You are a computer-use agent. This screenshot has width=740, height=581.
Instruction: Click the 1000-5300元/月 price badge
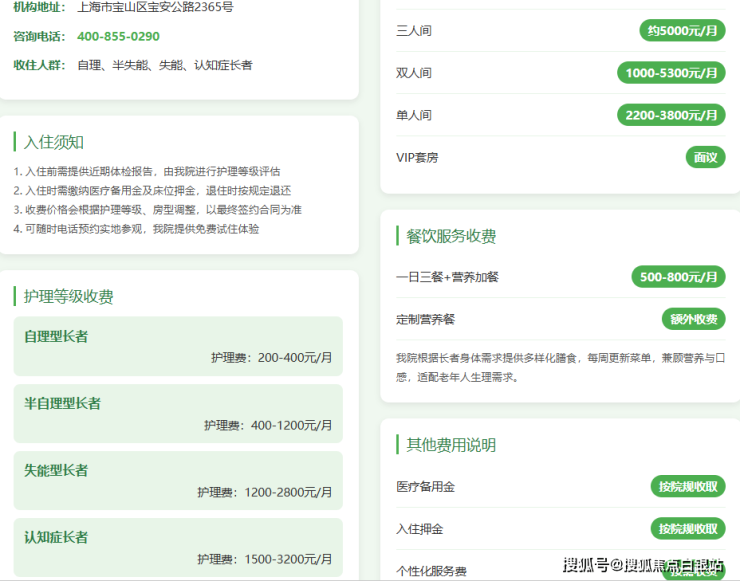(x=671, y=73)
